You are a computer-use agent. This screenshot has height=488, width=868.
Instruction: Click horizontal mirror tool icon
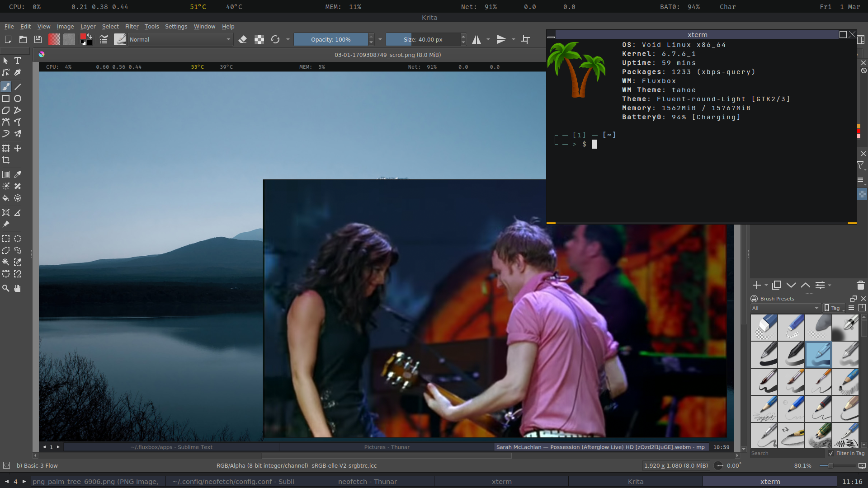[476, 40]
